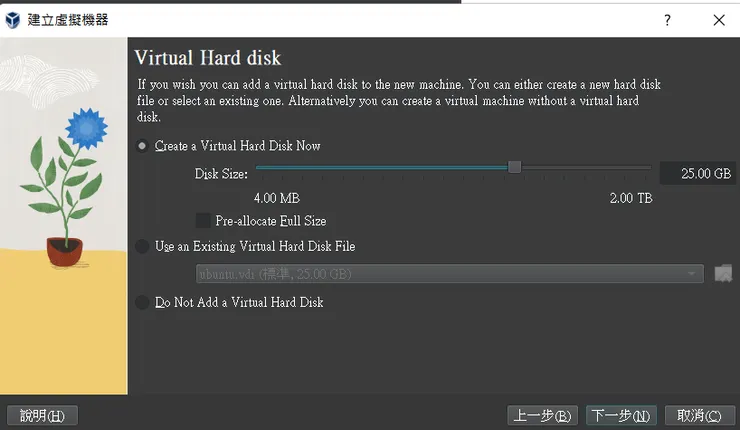Click the disk size slider handle
Viewport: 740px width, 430px height.
(x=514, y=167)
